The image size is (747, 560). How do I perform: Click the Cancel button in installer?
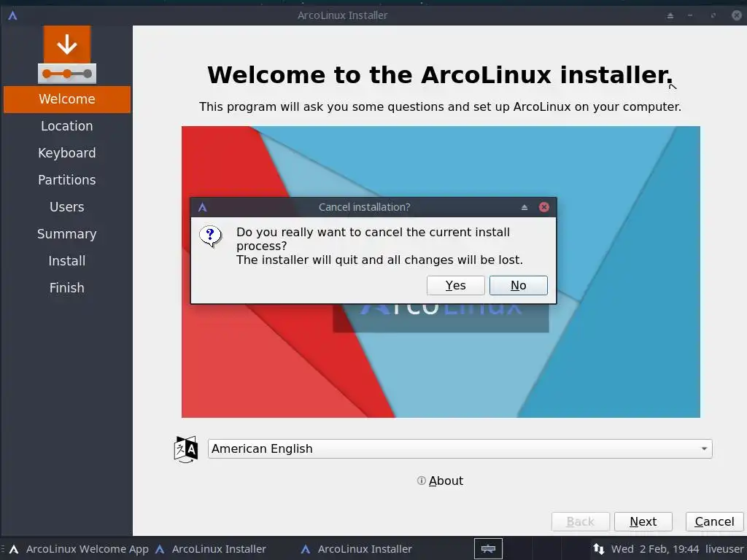pyautogui.click(x=714, y=522)
